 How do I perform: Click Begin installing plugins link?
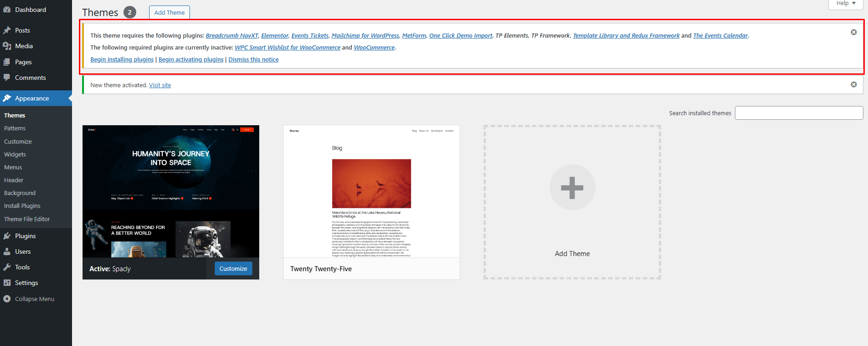(x=122, y=59)
